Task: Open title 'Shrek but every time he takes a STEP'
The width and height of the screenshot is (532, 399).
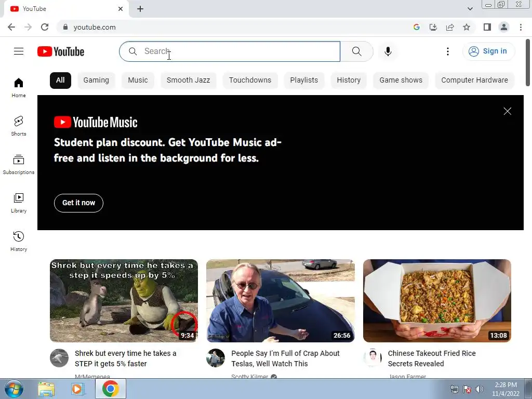Action: 126,358
